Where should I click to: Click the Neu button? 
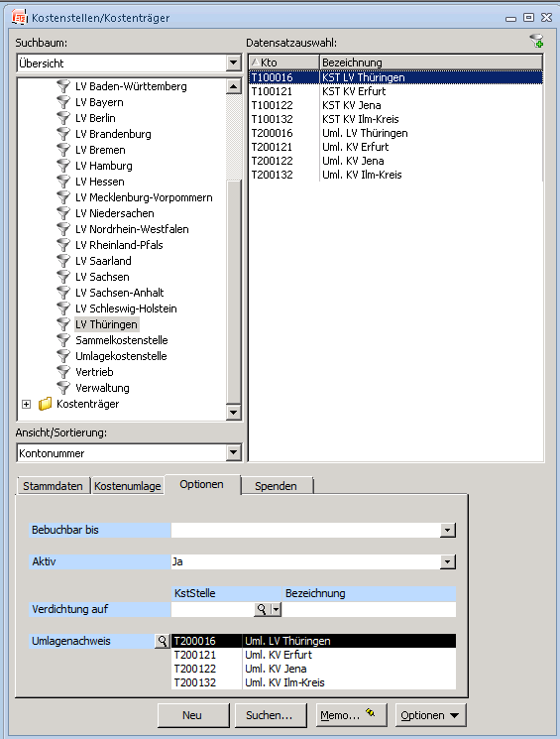(193, 715)
